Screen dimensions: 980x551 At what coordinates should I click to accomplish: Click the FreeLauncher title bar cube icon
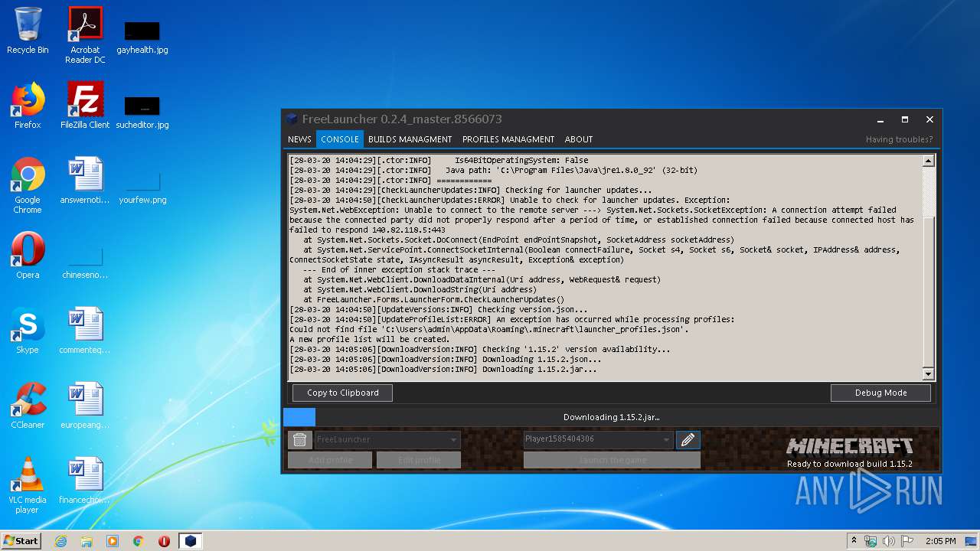tap(292, 119)
